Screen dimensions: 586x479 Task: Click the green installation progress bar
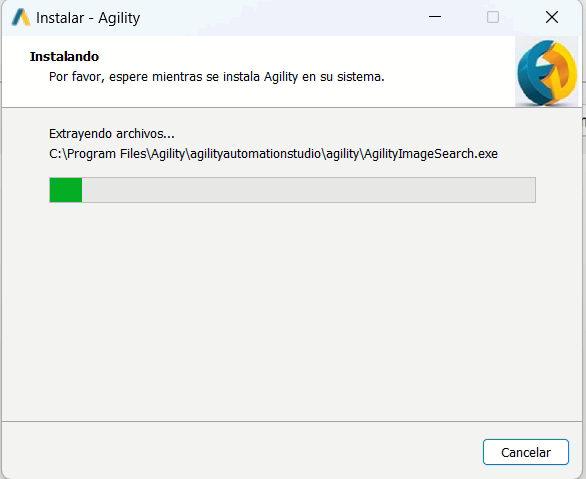point(292,190)
